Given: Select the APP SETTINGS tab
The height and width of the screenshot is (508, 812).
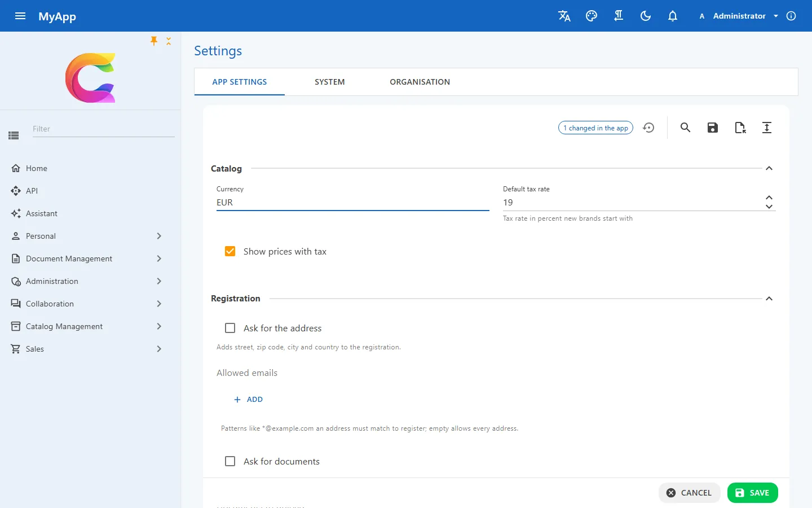Looking at the screenshot, I should point(240,82).
